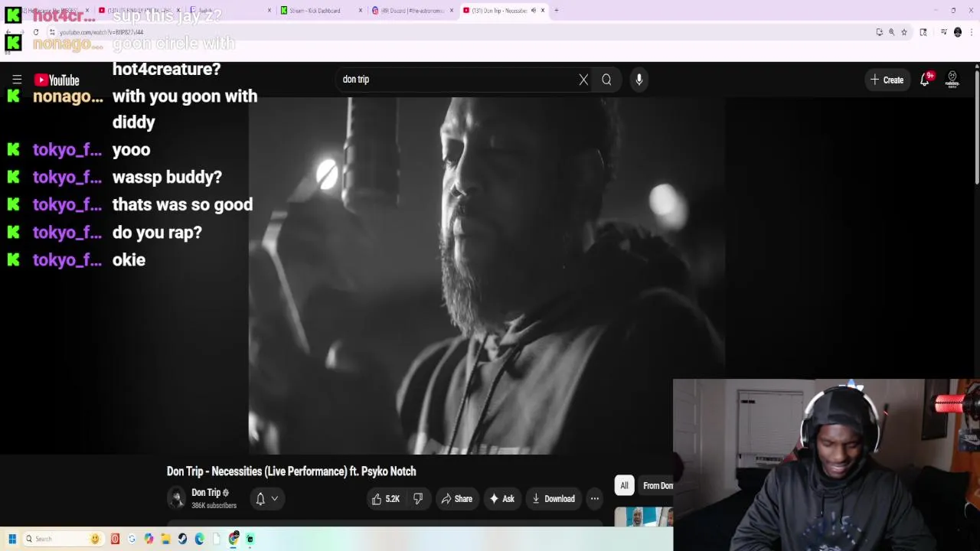Switch to Chrome in the taskbar
The width and height of the screenshot is (980, 551).
pyautogui.click(x=234, y=539)
